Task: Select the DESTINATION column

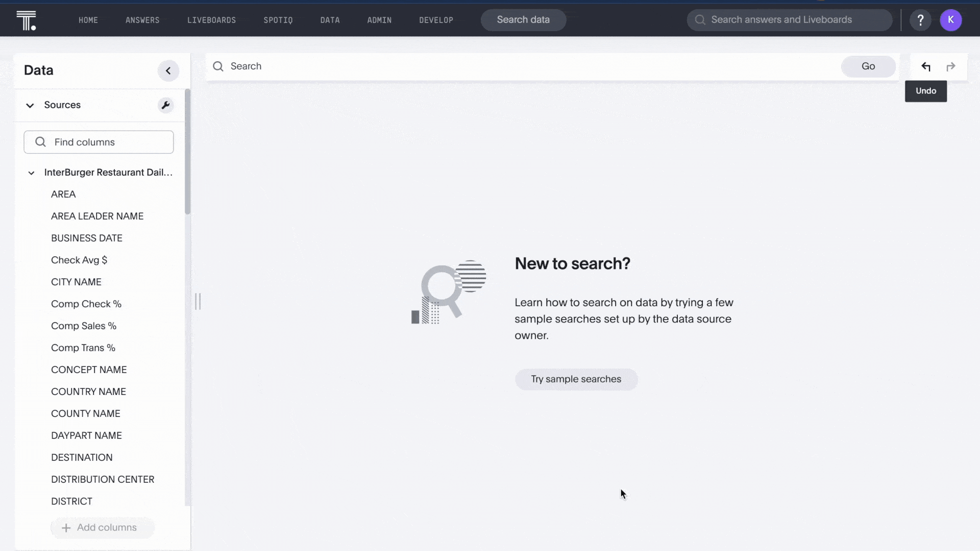Action: [82, 458]
